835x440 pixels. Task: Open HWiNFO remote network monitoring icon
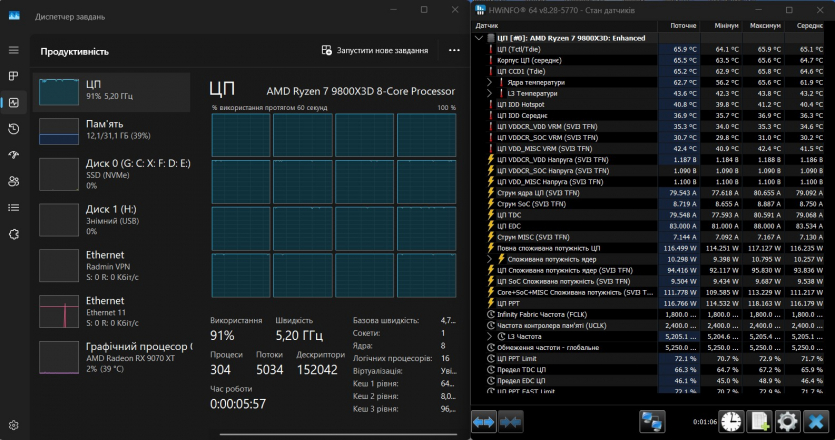(x=652, y=421)
